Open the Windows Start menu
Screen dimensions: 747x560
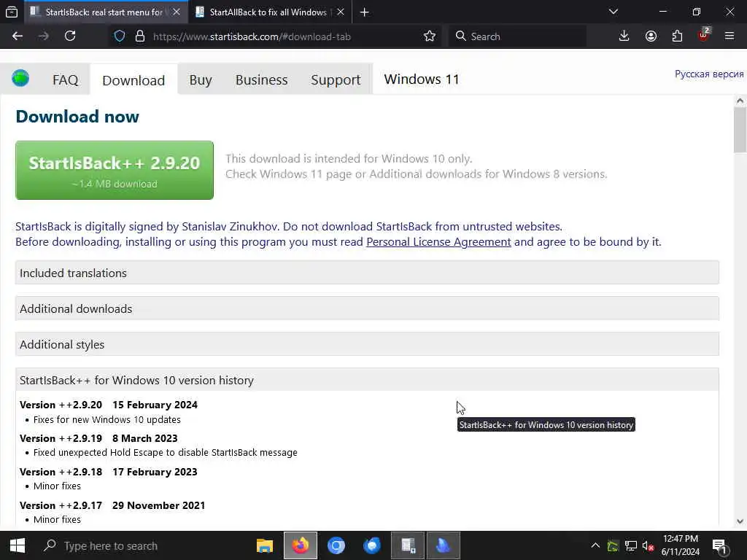[x=18, y=545]
